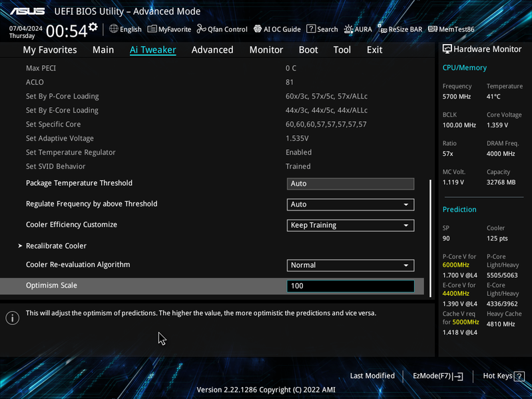
Task: Click the 41°C temperature reading
Action: [x=493, y=97]
